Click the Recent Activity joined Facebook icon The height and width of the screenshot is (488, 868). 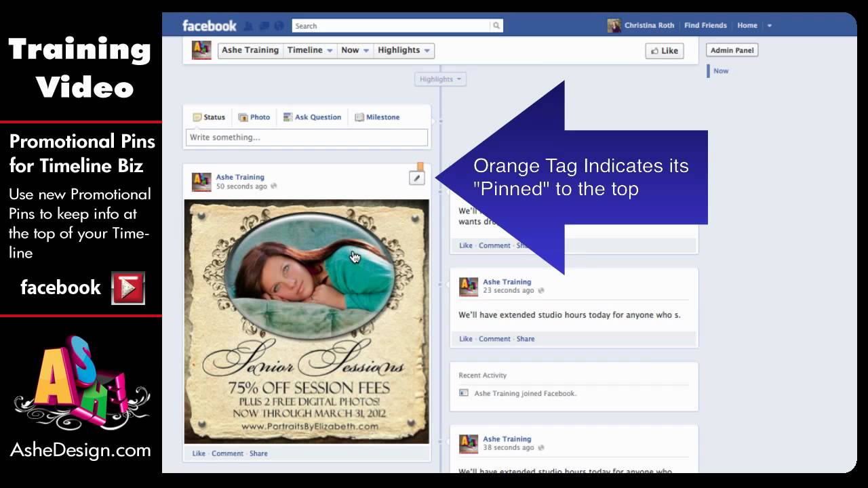click(464, 393)
